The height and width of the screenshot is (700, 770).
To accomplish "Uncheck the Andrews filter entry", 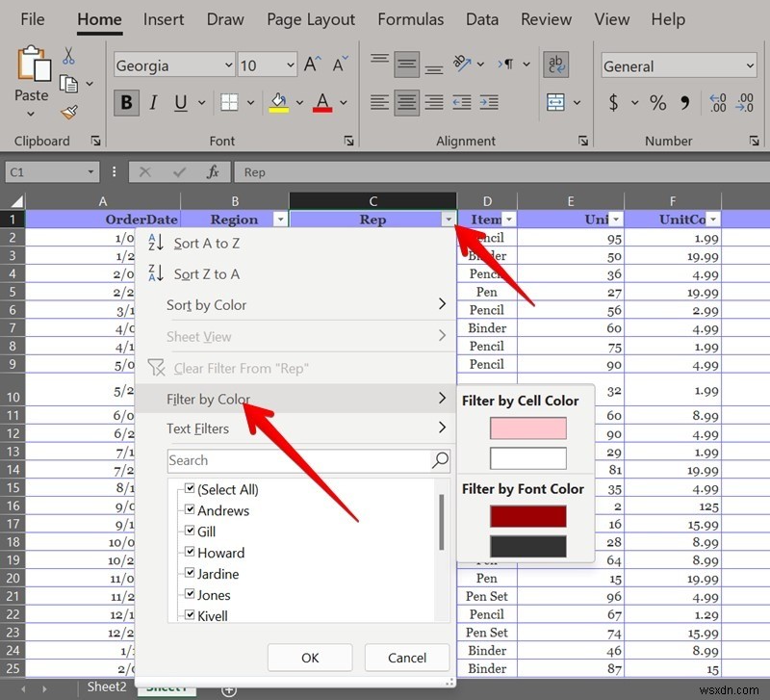I will click(x=190, y=510).
